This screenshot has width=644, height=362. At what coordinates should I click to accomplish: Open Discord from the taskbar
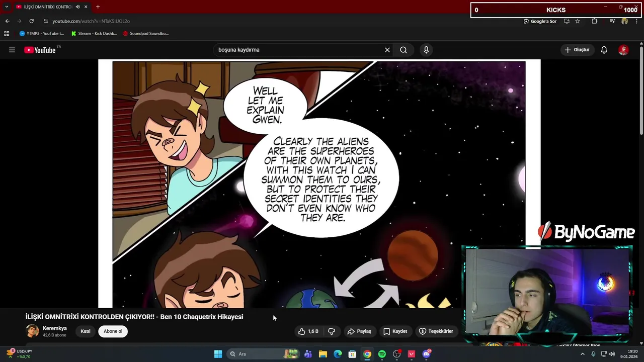pyautogui.click(x=427, y=354)
